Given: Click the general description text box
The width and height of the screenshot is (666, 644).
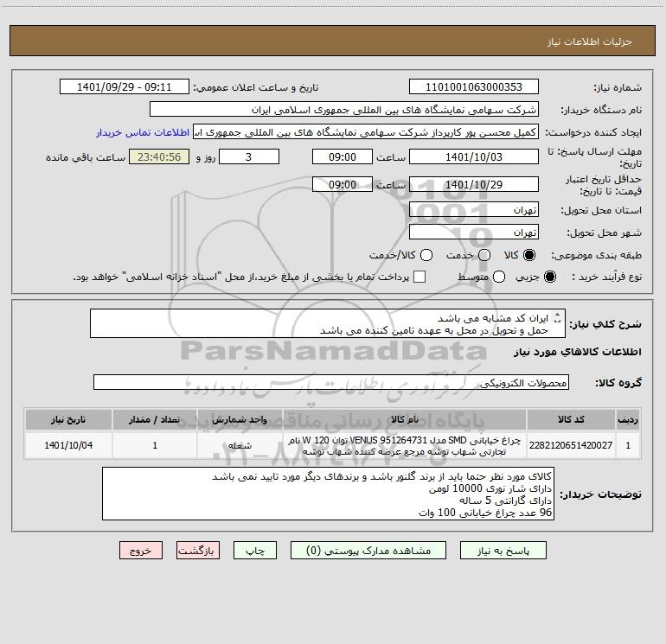Looking at the screenshot, I should (328, 324).
